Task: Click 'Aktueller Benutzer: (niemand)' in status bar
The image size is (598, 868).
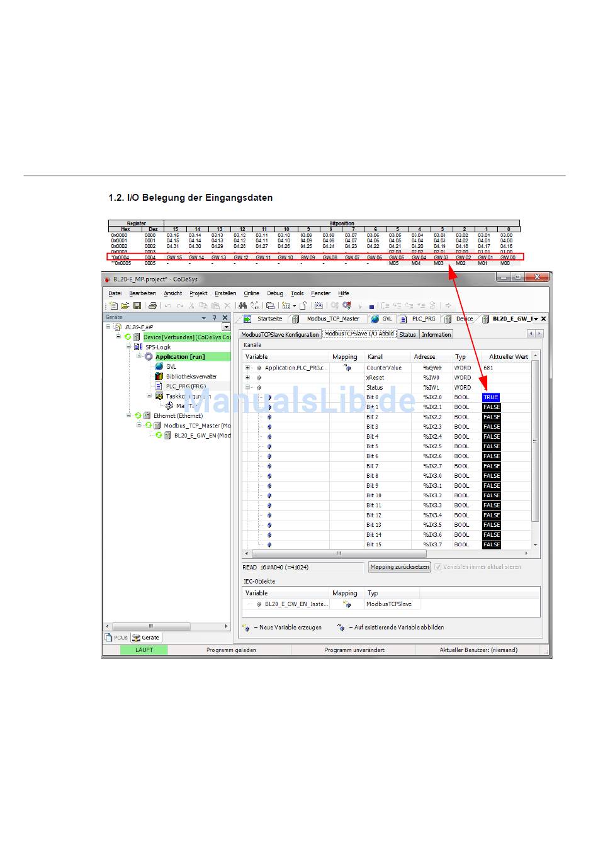Action: [478, 650]
